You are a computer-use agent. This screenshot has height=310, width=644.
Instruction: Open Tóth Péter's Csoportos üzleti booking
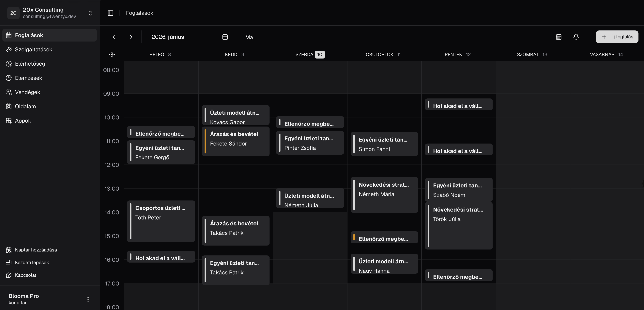[x=161, y=221]
